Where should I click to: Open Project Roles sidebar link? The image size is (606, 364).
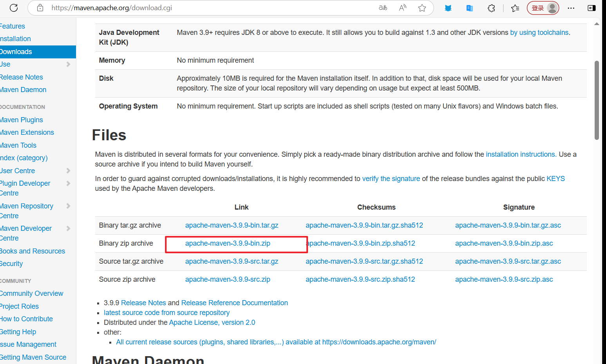click(x=20, y=306)
